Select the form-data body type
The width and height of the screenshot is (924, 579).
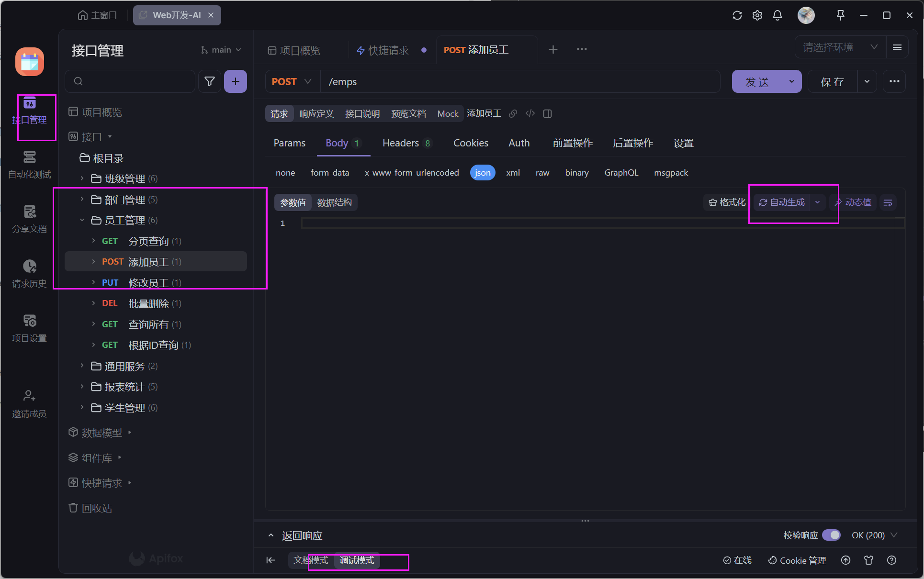click(x=329, y=173)
